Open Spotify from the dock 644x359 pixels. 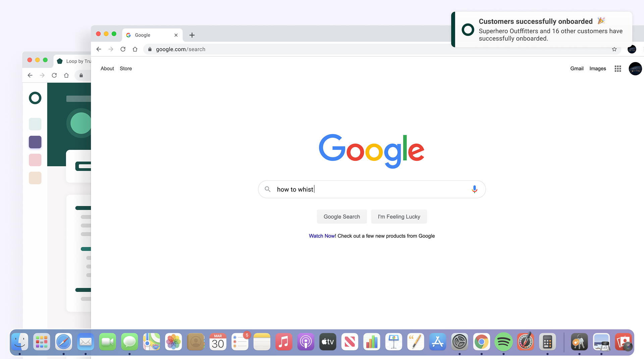(x=503, y=342)
